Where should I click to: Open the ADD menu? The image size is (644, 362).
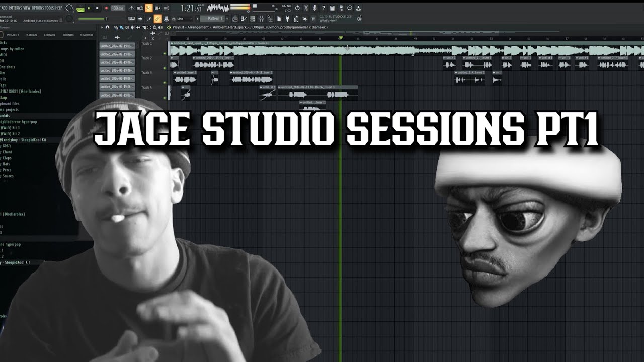(x=5, y=8)
